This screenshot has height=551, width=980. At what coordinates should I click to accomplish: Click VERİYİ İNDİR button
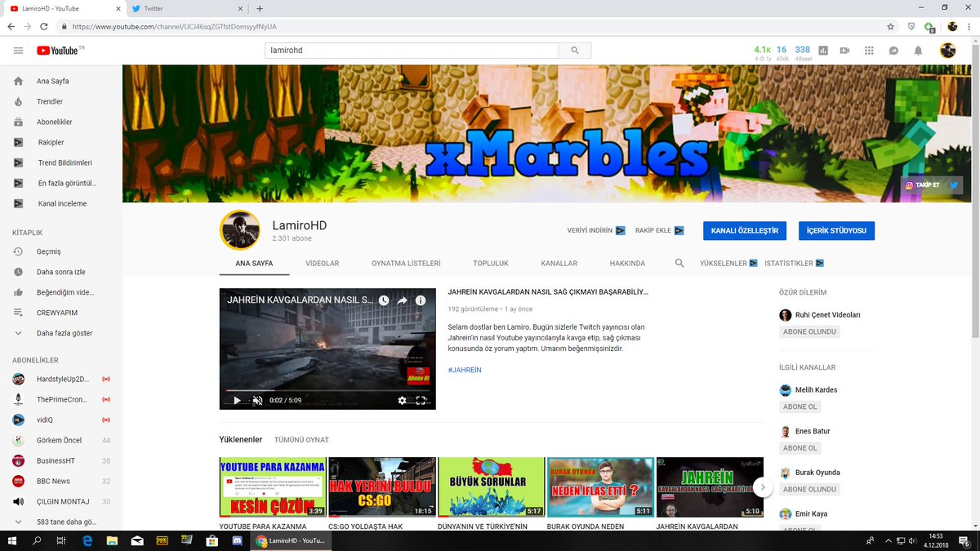pos(596,231)
